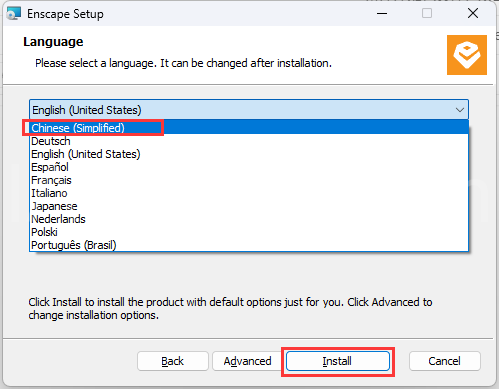Choose Deutsch in the dropdown list
This screenshot has height=389, width=499.
click(x=249, y=141)
